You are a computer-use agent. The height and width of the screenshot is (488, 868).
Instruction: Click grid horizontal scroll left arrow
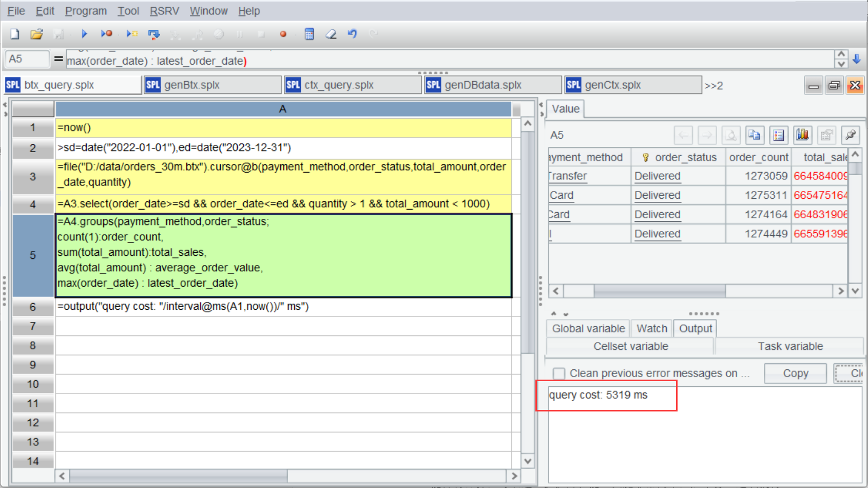(x=62, y=476)
